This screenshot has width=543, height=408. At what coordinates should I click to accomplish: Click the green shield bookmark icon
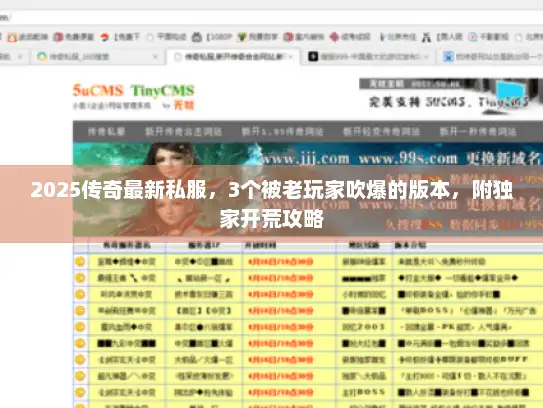coord(242,37)
